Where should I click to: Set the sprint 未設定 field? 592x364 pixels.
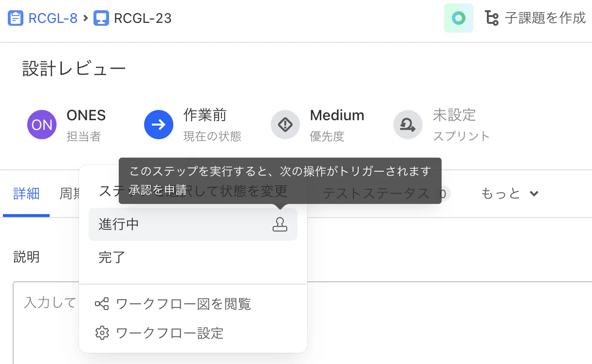454,115
